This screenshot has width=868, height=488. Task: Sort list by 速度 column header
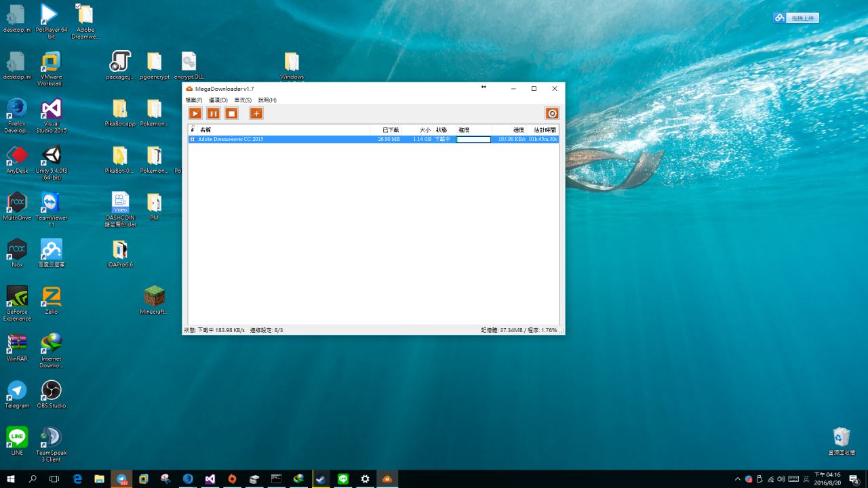click(518, 129)
